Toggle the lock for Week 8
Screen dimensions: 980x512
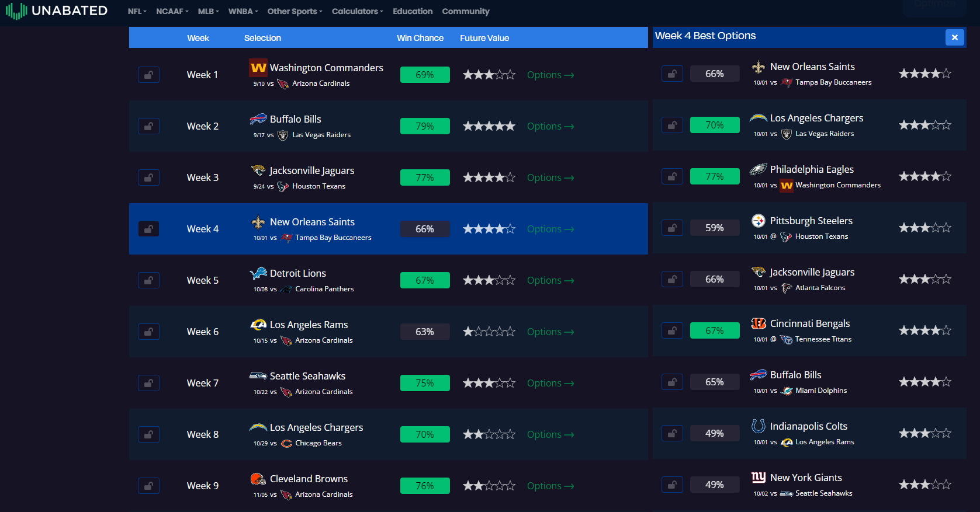click(148, 434)
